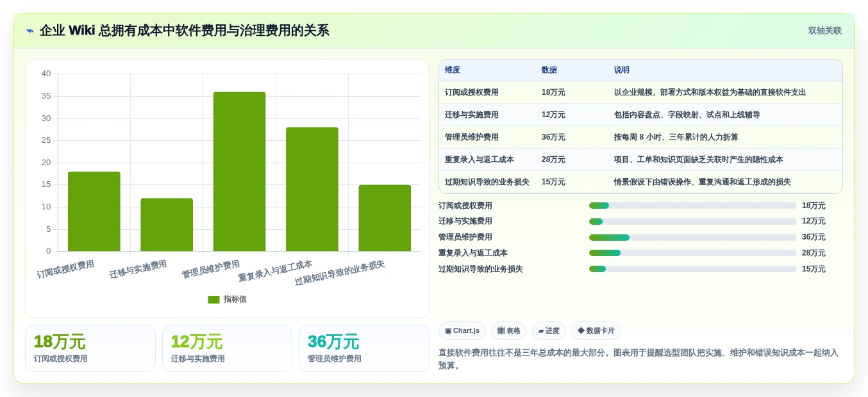Open the 12万元 迁移与实施费用 data card
Viewport: 868px width, 397px height.
[227, 348]
